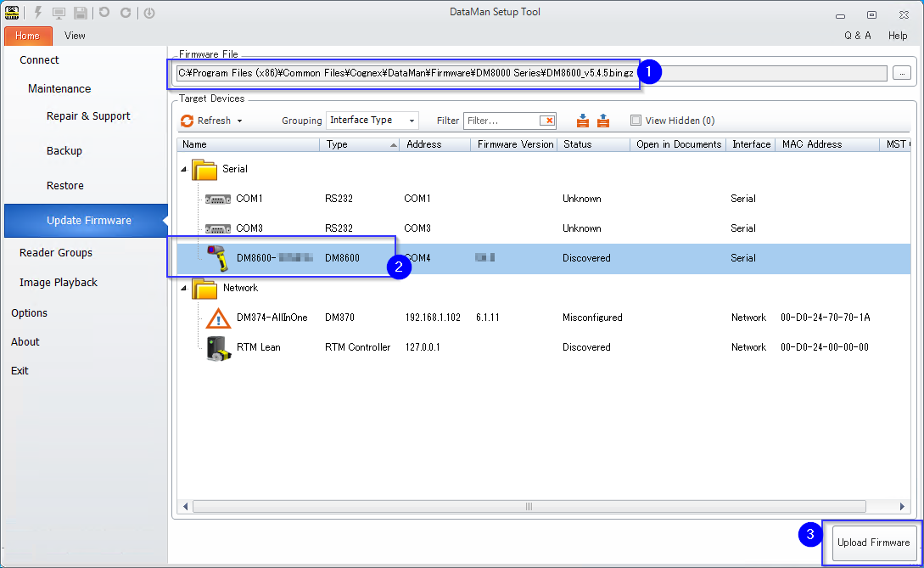Viewport: 924px width, 568px height.
Task: Click the power icon in the title toolbar
Action: (x=149, y=13)
